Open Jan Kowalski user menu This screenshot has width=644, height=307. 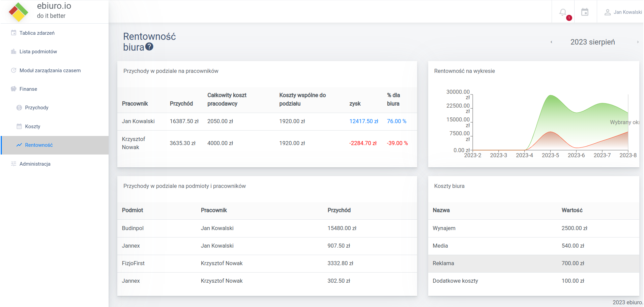[623, 12]
